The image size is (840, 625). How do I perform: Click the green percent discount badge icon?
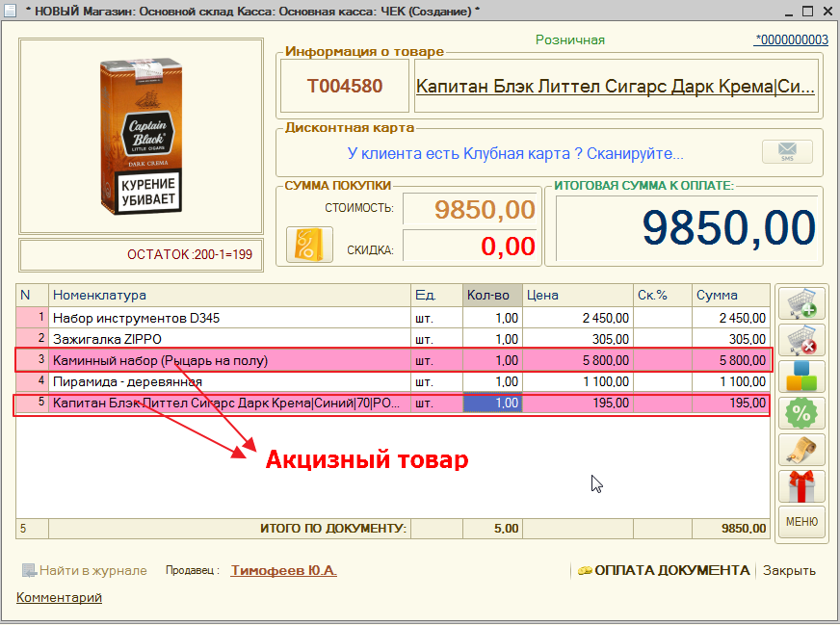[x=801, y=413]
